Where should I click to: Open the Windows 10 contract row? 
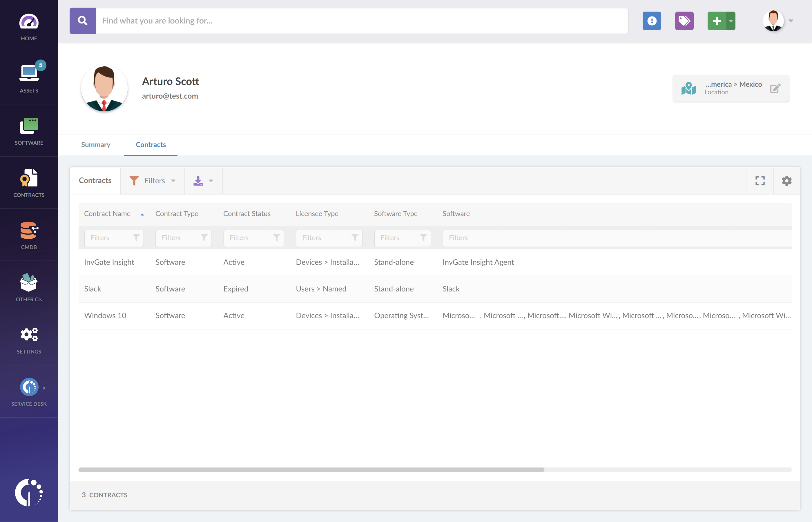tap(435, 316)
